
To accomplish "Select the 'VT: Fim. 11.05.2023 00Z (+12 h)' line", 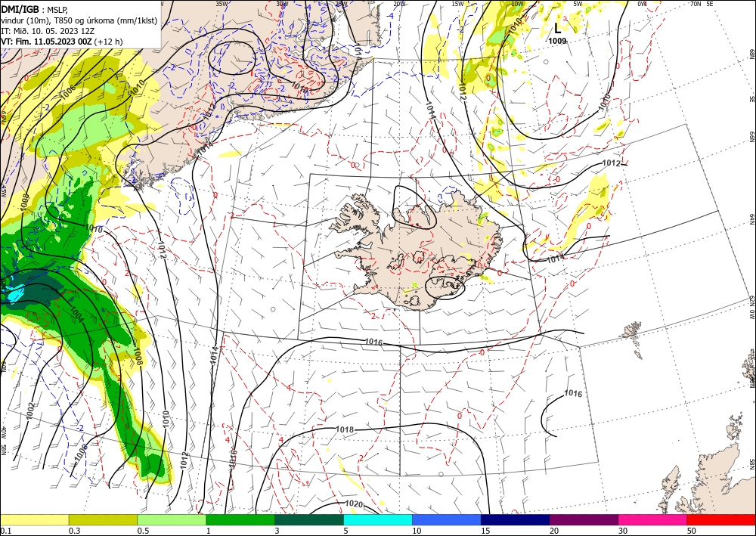I will [62, 42].
